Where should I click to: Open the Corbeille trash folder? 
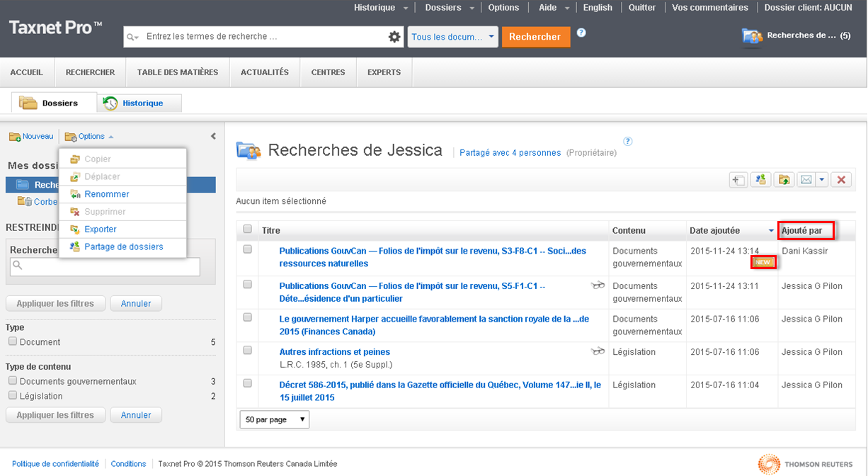click(37, 202)
